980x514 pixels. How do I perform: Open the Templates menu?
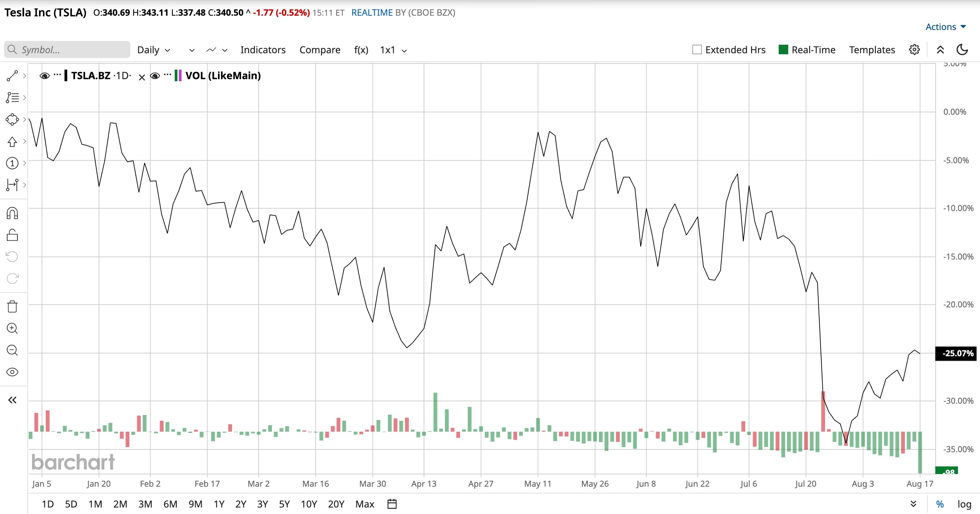872,50
